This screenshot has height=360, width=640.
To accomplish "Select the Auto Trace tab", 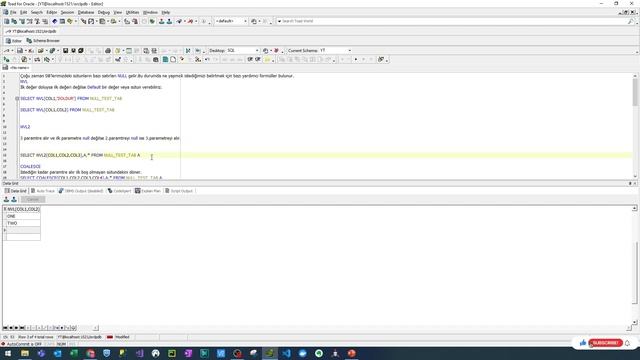I will pyautogui.click(x=42, y=191).
